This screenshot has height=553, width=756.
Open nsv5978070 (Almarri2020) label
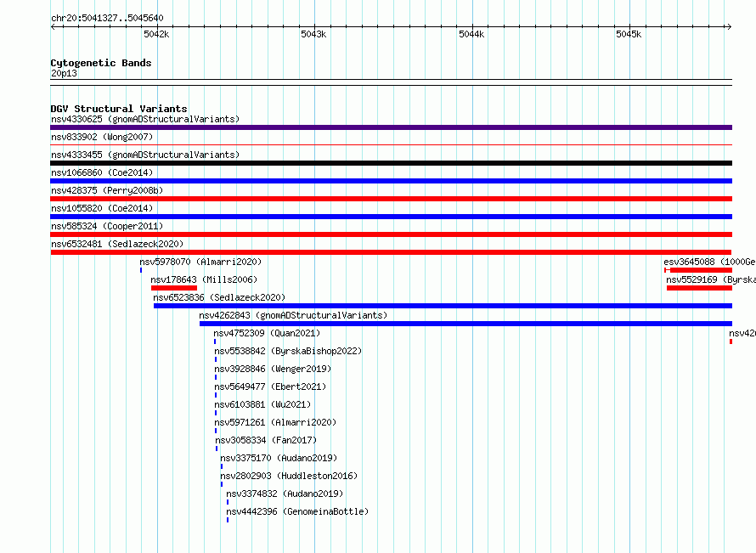200,262
